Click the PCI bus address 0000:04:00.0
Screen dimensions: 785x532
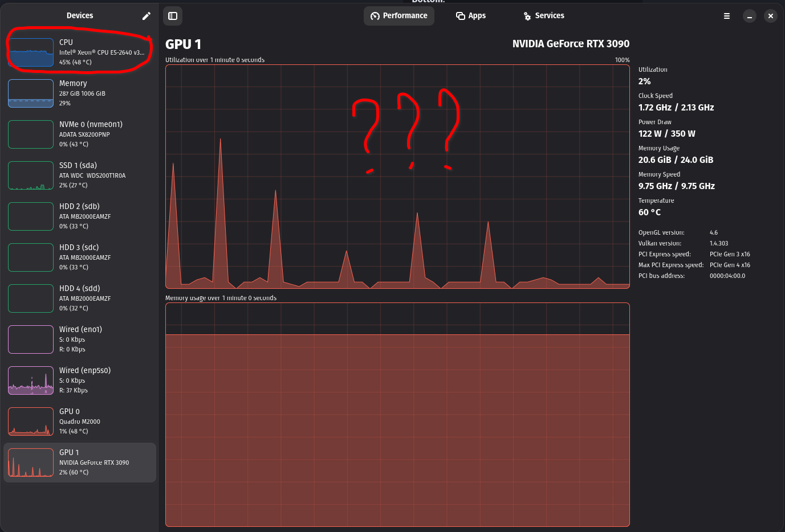tap(727, 276)
